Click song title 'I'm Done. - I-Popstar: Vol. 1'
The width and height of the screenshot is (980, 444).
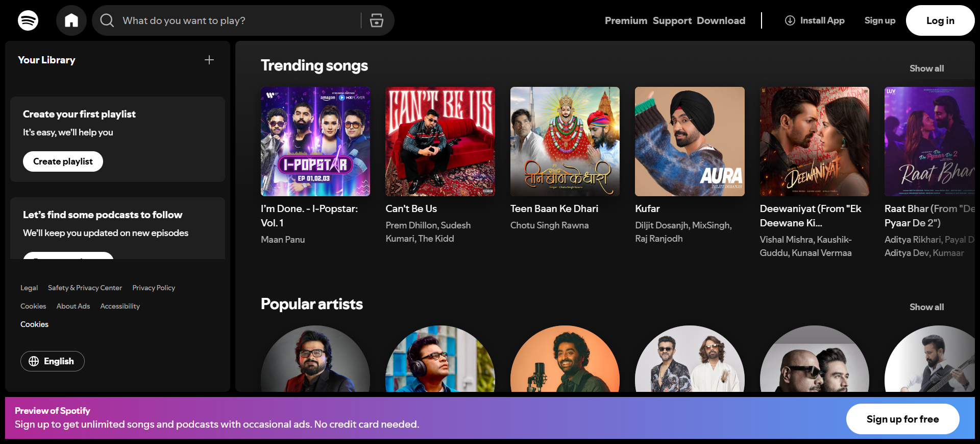pos(309,216)
